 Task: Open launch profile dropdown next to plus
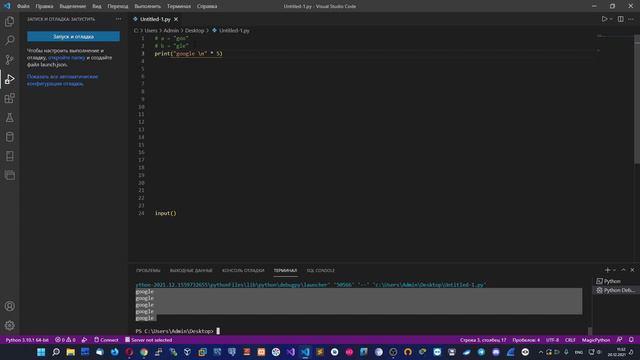pyautogui.click(x=614, y=270)
